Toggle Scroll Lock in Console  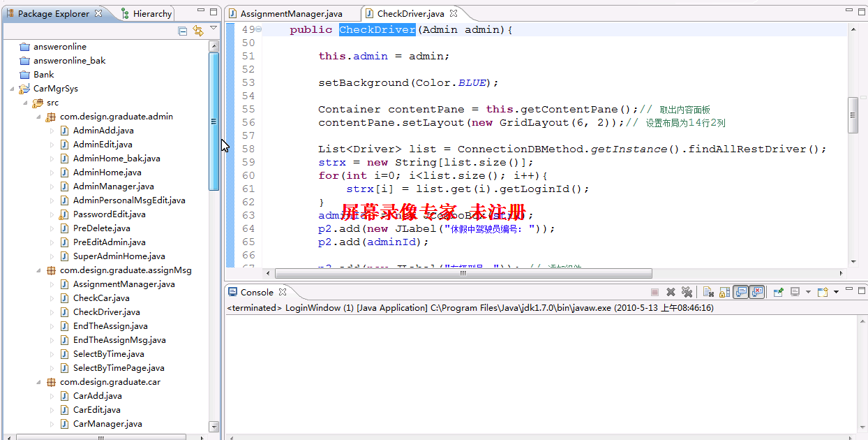724,292
